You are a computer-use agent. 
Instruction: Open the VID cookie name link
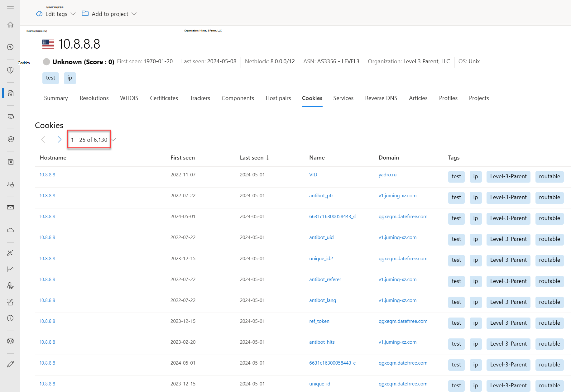click(x=313, y=175)
